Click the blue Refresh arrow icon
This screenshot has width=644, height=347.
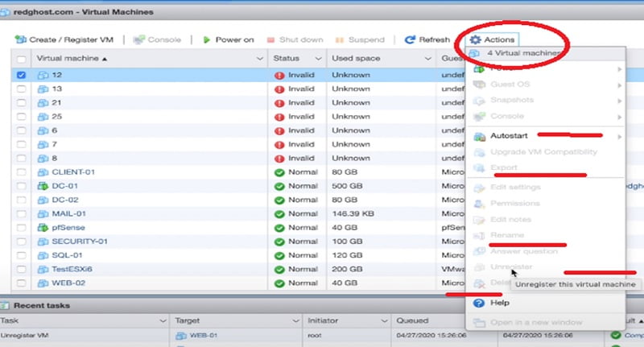[410, 39]
